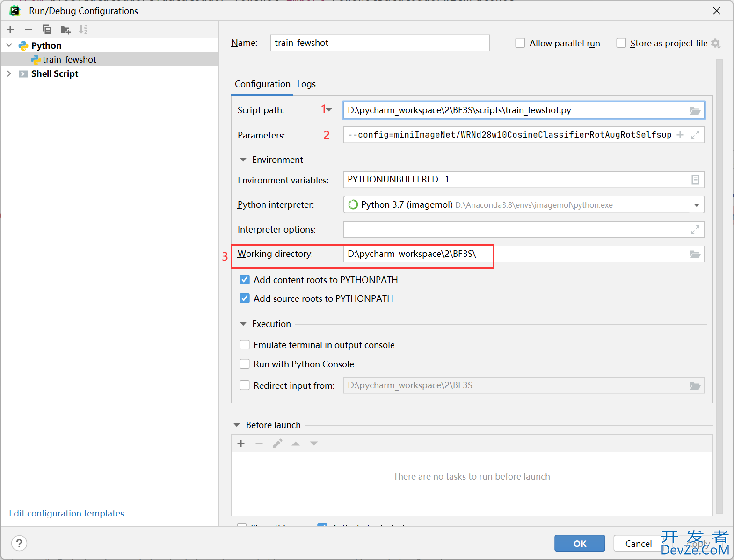Enable Allow parallel run
The height and width of the screenshot is (560, 734).
[520, 43]
